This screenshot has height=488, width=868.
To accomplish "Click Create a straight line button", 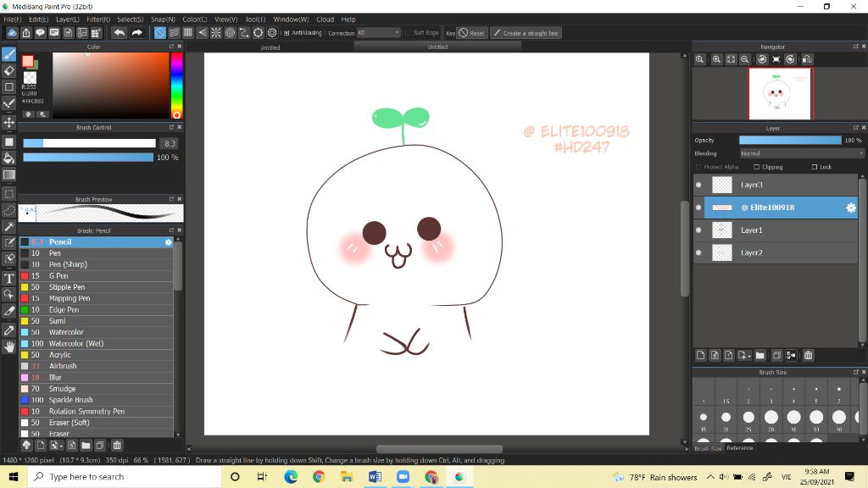I will point(526,33).
